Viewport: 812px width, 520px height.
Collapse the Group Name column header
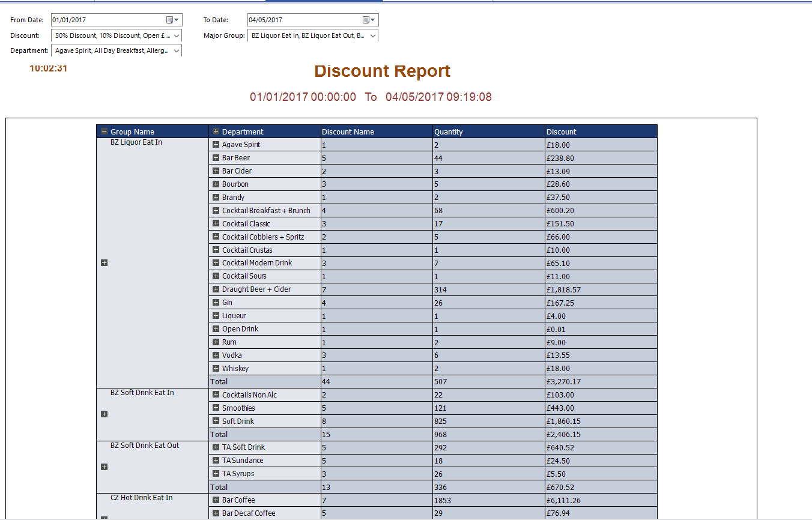[104, 132]
